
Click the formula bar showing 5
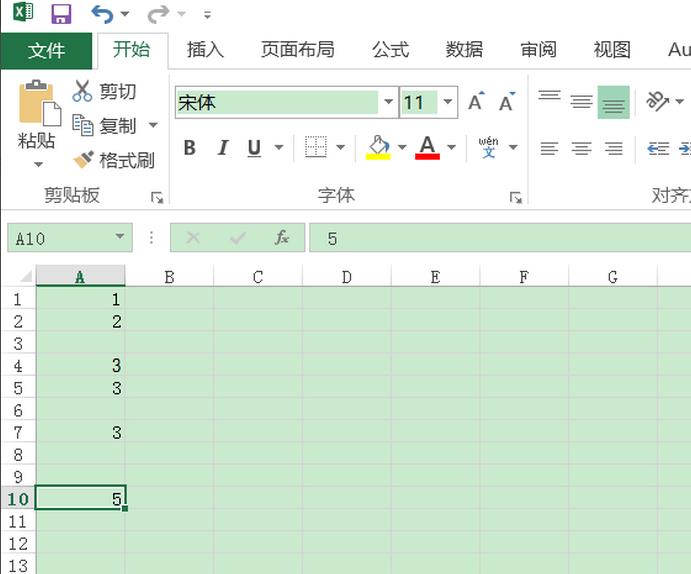(x=500, y=238)
